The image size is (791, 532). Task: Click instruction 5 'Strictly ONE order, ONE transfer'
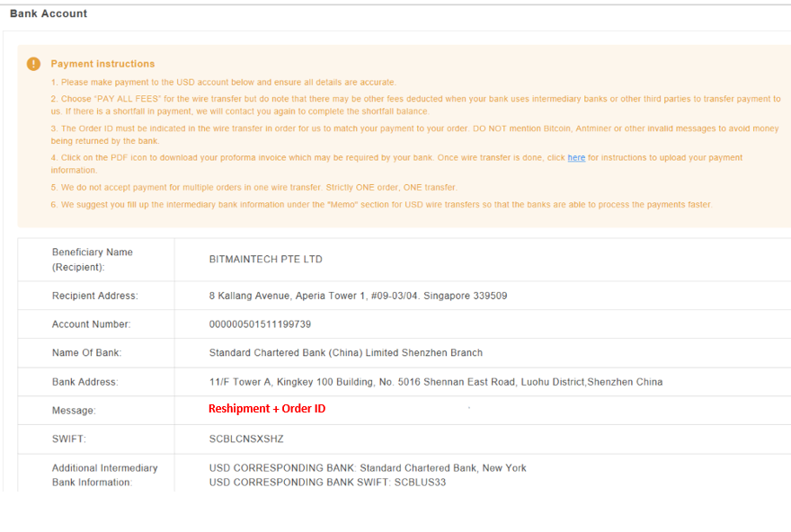pyautogui.click(x=253, y=188)
